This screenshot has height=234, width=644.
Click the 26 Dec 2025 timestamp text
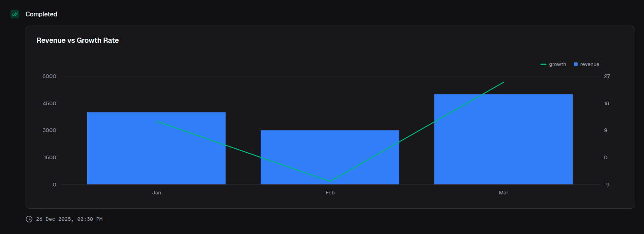tap(69, 219)
